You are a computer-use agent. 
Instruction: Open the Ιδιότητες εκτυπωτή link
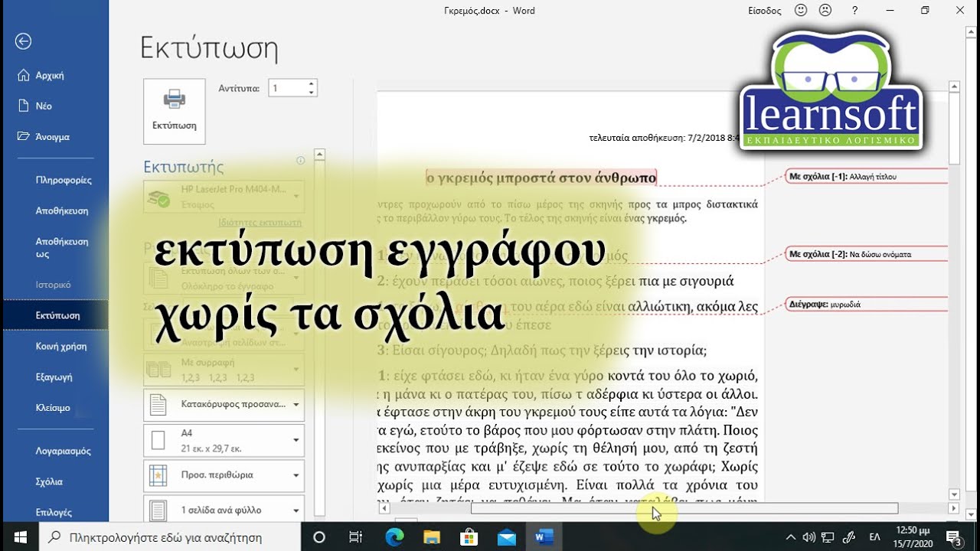click(260, 223)
